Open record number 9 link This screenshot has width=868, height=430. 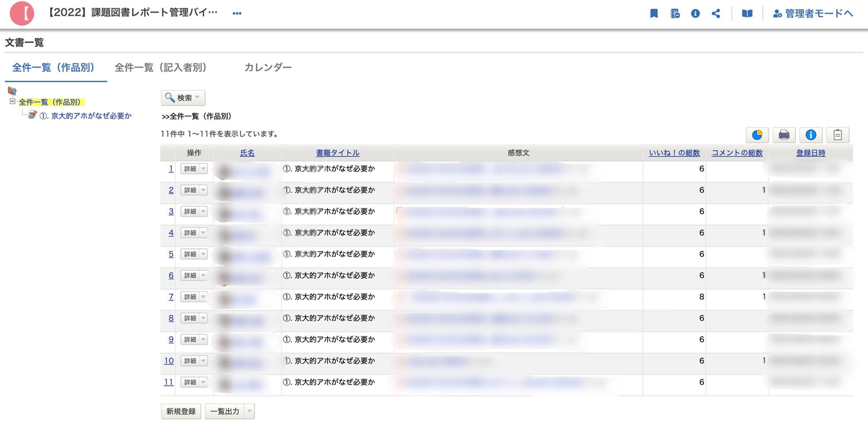pos(171,340)
